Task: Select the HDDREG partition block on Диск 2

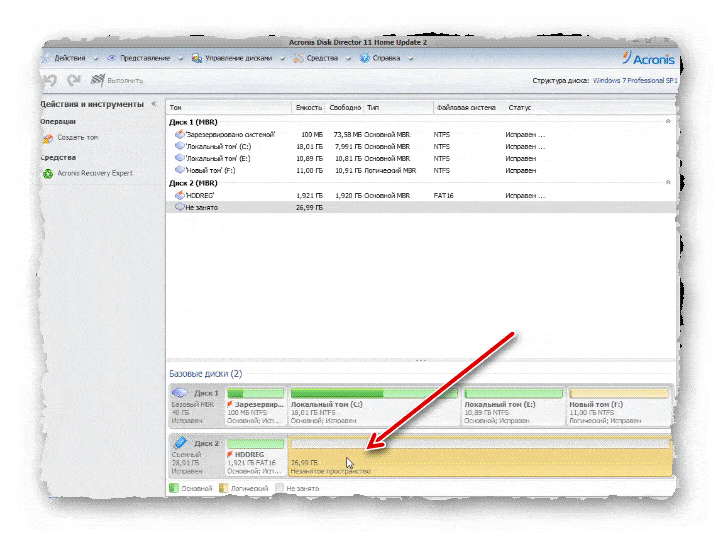Action: (x=256, y=456)
